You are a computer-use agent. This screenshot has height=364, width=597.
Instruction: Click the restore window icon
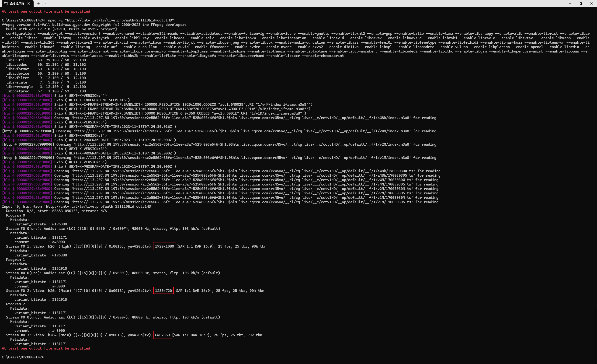[580, 4]
